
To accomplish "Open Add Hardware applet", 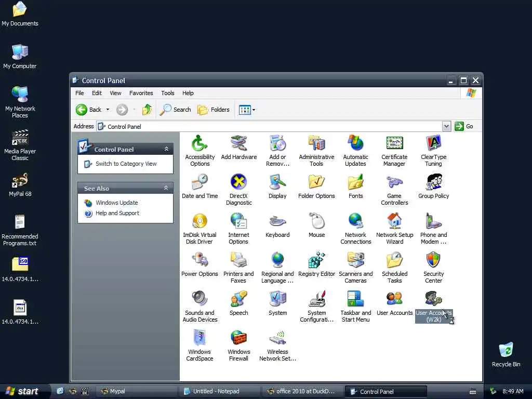I will [x=238, y=147].
